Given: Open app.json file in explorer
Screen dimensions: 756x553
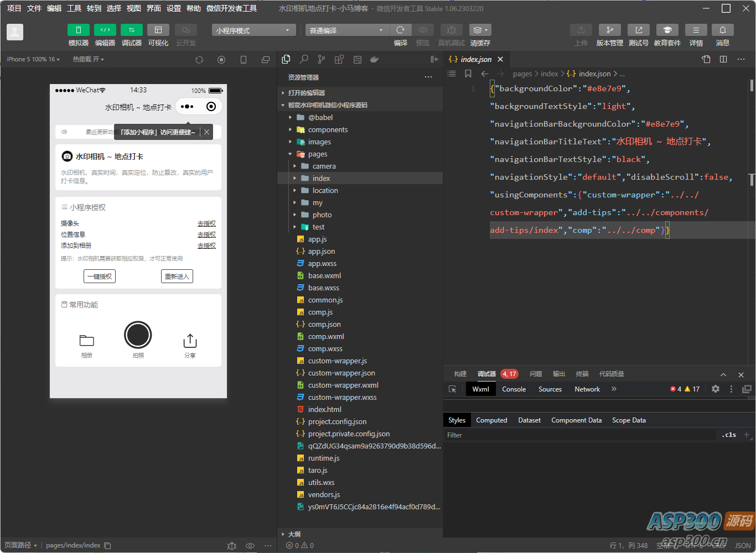Looking at the screenshot, I should pyautogui.click(x=322, y=252).
